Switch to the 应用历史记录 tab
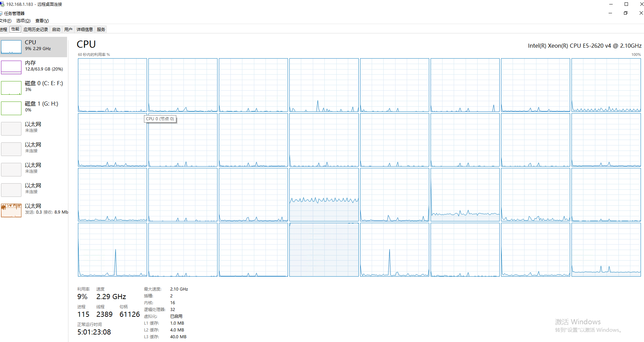Viewport: 644px width, 342px height. 35,29
